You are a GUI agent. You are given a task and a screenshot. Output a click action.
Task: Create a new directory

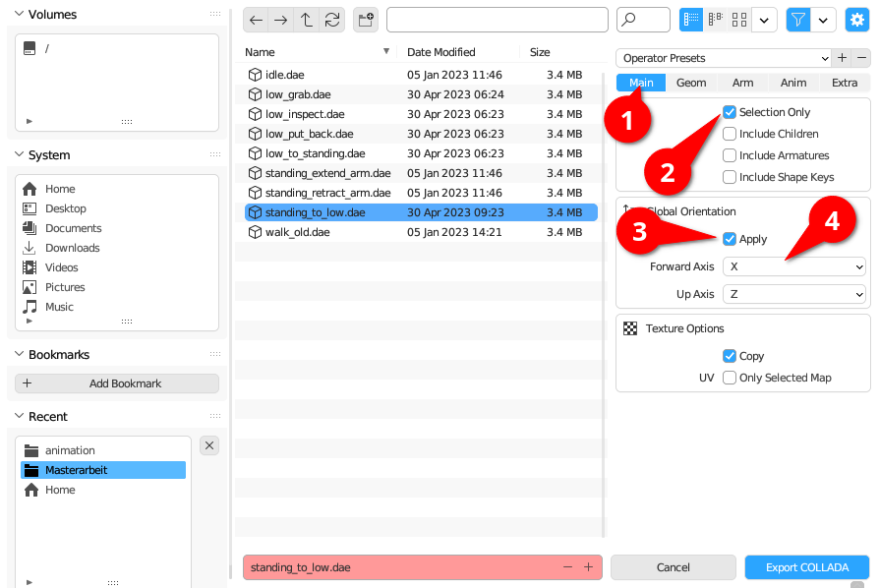[x=366, y=20]
